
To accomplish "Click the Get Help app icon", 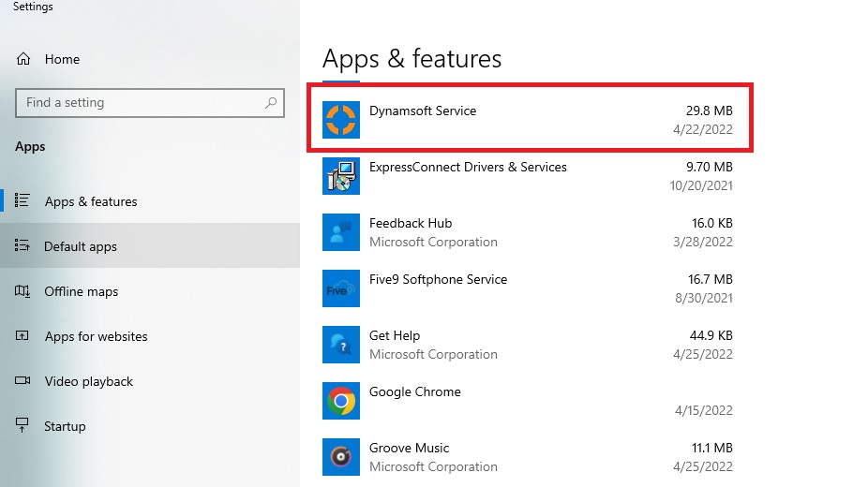I will click(x=341, y=345).
